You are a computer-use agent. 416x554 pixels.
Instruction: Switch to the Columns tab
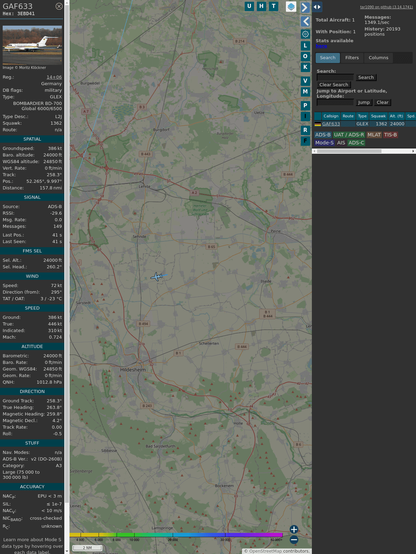point(378,58)
